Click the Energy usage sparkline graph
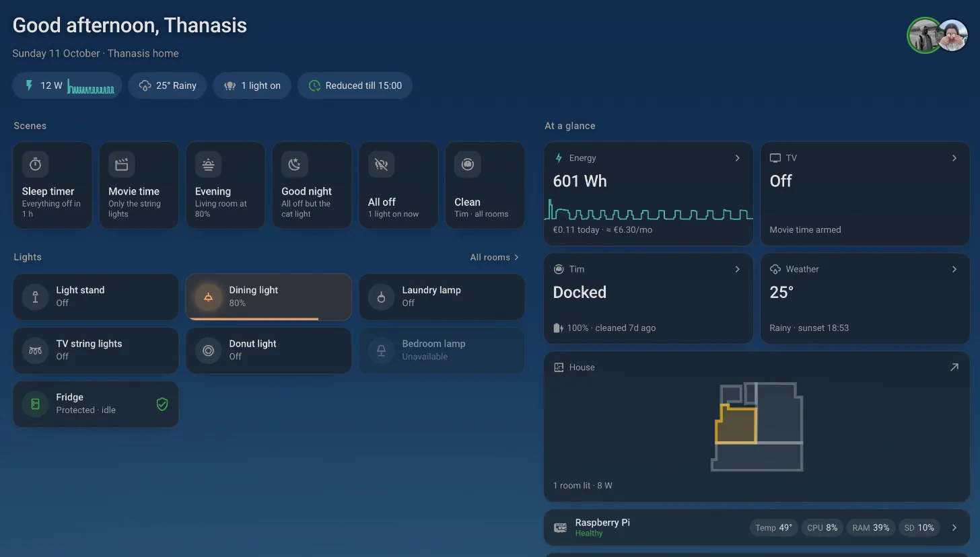The image size is (980, 557). pyautogui.click(x=648, y=210)
